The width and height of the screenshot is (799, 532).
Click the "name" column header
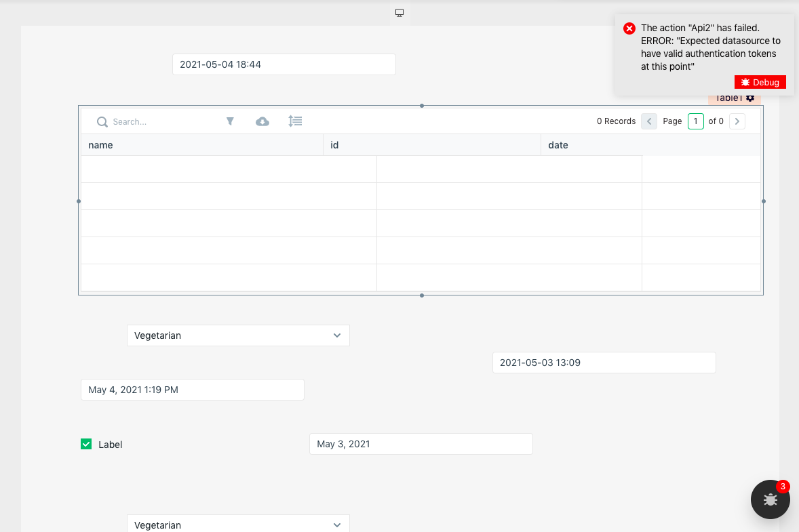[202, 145]
